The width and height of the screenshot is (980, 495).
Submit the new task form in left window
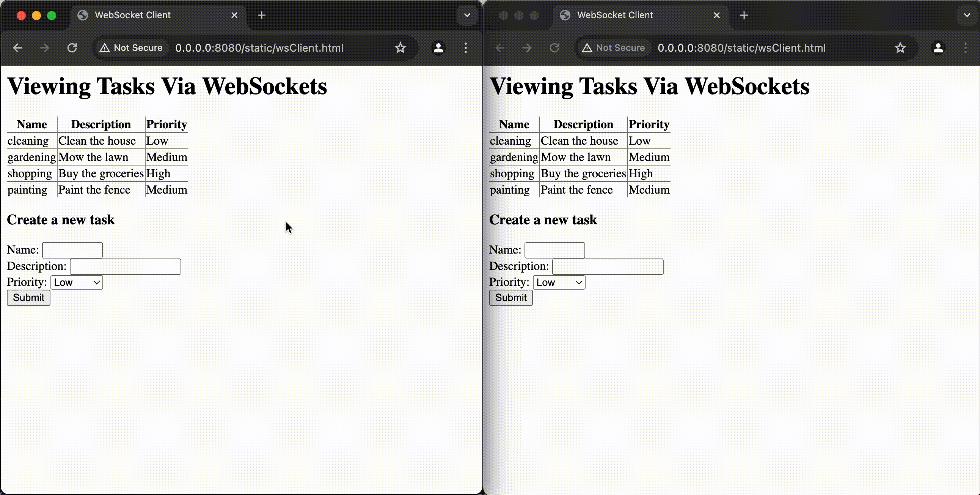tap(28, 298)
